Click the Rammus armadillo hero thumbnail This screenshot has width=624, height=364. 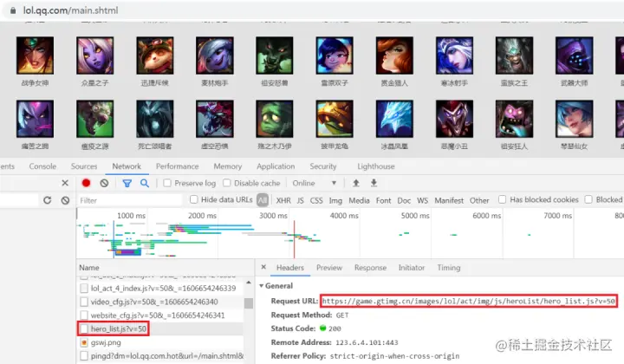click(335, 119)
